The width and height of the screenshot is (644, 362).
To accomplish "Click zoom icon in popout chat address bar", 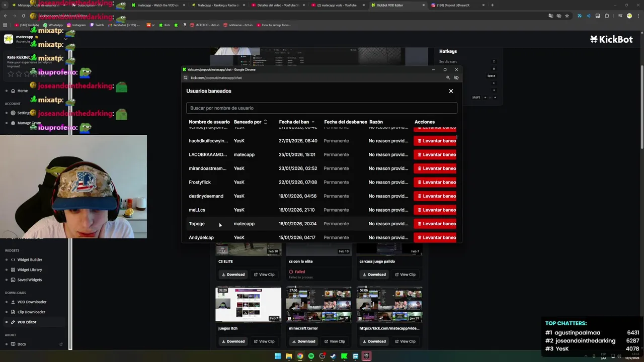I will point(448,78).
